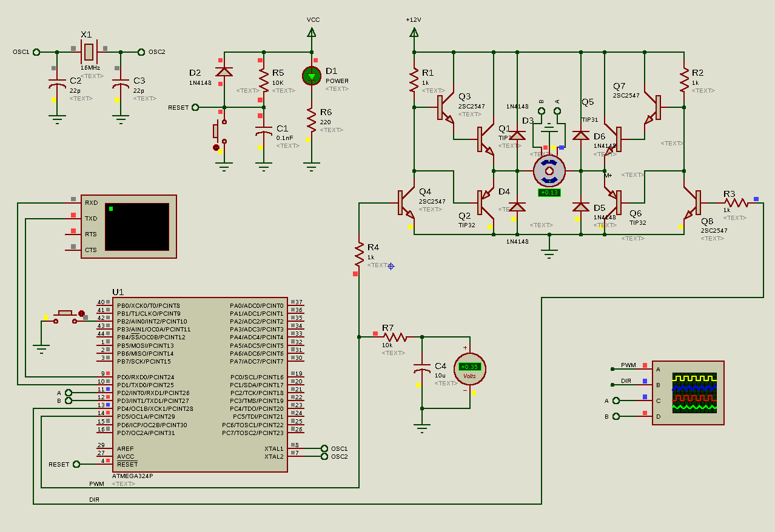
Task: Select transistor Q4 2SC2547
Action: click(x=406, y=203)
